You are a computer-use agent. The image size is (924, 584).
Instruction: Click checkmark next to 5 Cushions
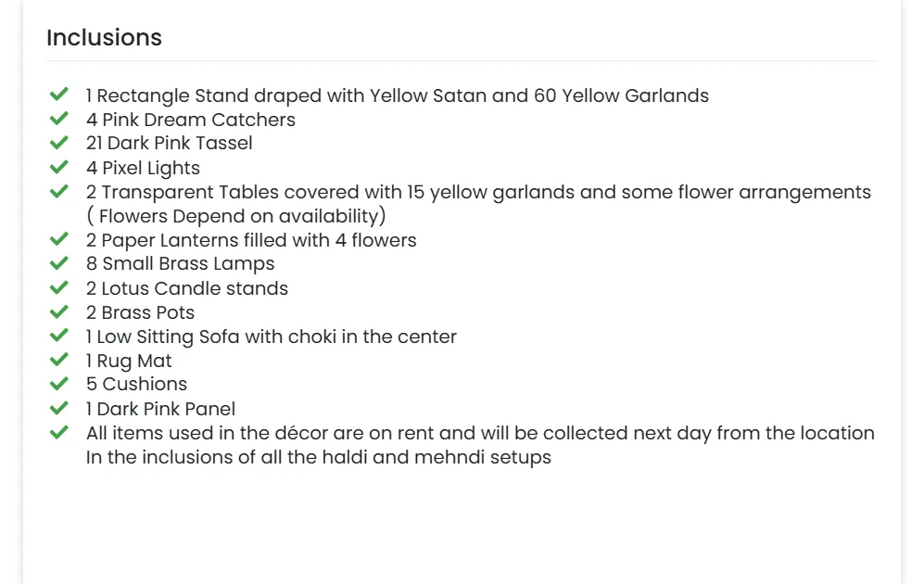point(59,384)
